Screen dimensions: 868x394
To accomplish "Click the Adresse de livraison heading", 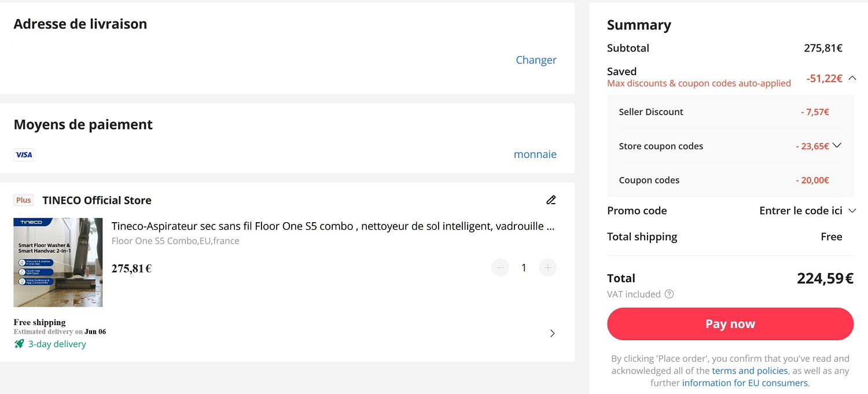I will [x=80, y=24].
